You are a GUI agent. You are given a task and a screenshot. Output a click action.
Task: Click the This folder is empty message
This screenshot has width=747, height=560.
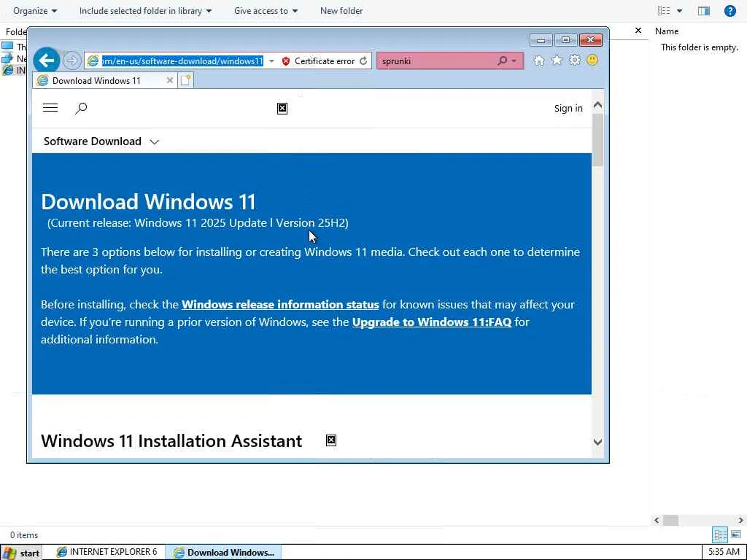(x=700, y=47)
